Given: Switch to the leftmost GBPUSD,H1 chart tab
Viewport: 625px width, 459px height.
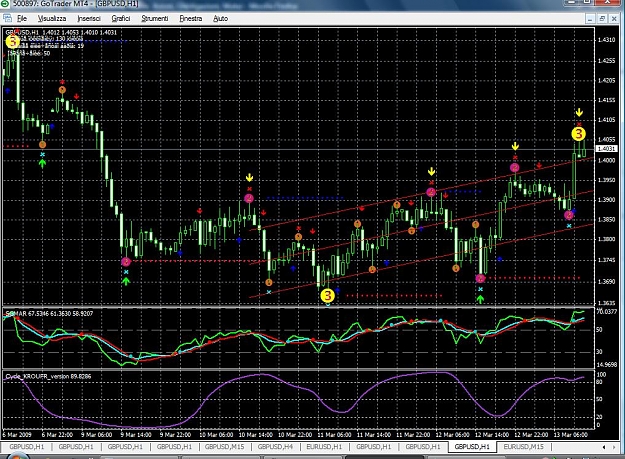Looking at the screenshot, I should point(27,447).
